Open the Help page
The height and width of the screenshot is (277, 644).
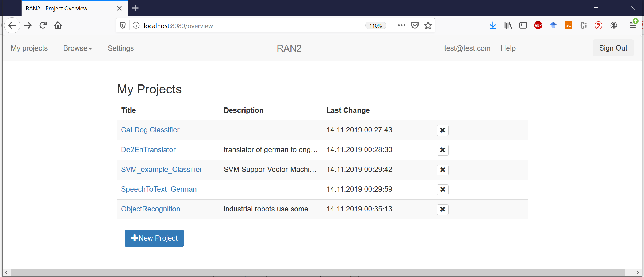pos(508,48)
